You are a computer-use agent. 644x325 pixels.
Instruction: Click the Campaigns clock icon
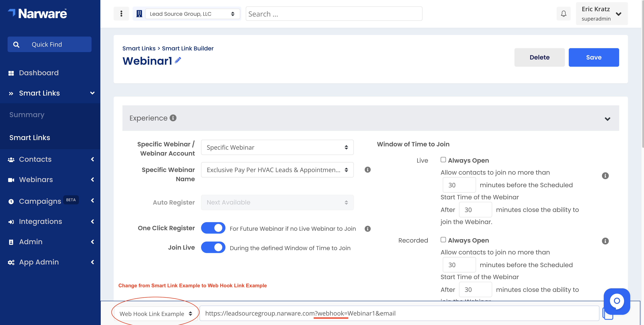[x=11, y=201]
